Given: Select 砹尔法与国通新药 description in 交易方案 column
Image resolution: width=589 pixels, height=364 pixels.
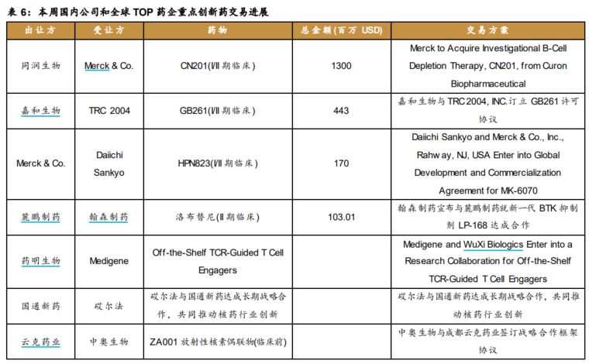Looking at the screenshot, I should pos(488,305).
